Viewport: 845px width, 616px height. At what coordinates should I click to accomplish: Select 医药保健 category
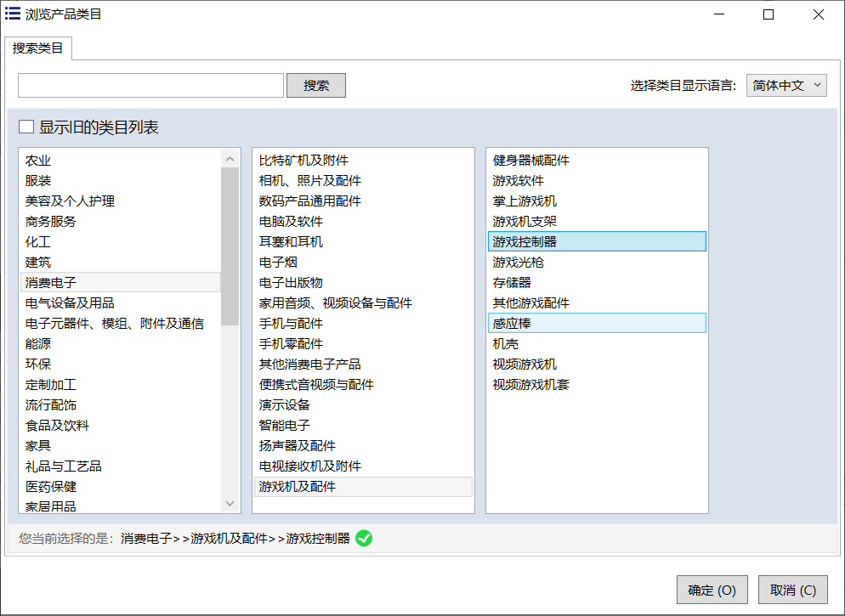click(x=120, y=487)
